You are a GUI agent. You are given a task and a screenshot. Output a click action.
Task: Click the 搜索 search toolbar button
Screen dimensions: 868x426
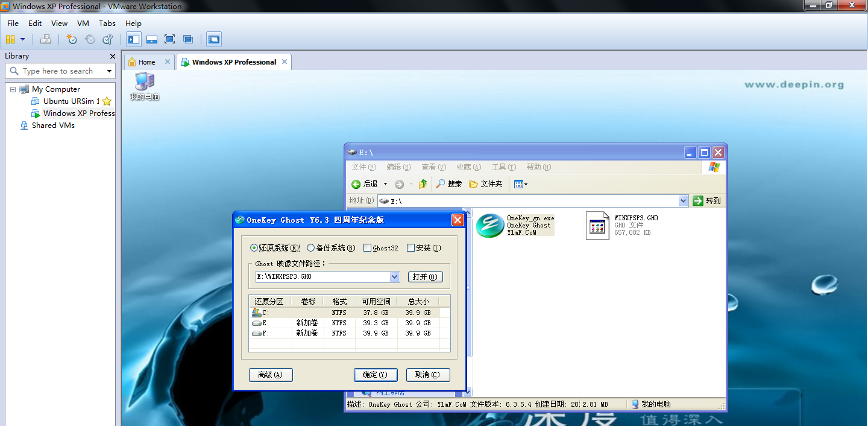click(x=449, y=184)
